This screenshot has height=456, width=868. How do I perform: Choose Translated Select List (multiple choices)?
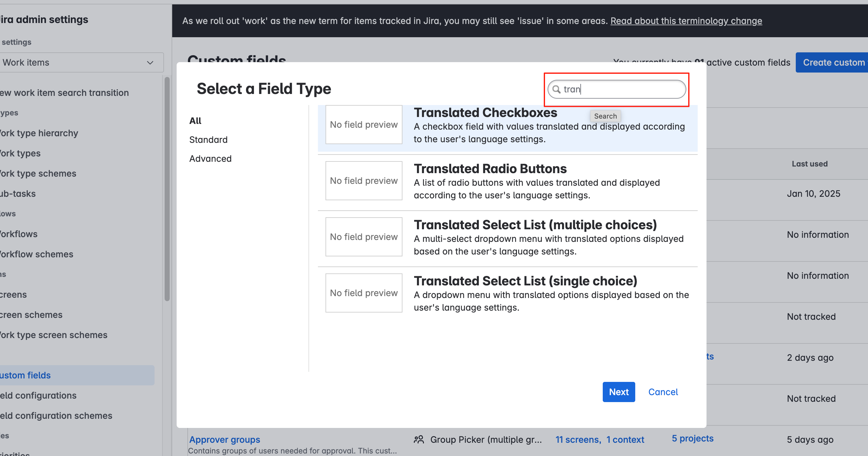[x=507, y=238]
